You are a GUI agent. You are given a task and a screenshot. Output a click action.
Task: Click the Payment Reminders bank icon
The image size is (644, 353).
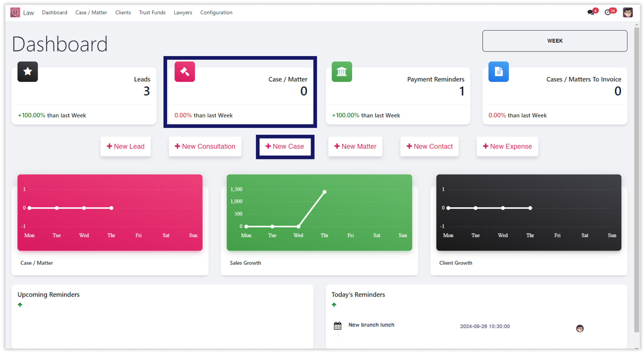coord(341,72)
